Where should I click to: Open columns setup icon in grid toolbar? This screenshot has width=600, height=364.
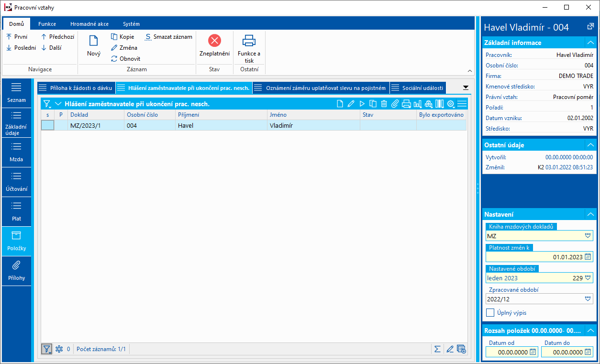tap(439, 104)
